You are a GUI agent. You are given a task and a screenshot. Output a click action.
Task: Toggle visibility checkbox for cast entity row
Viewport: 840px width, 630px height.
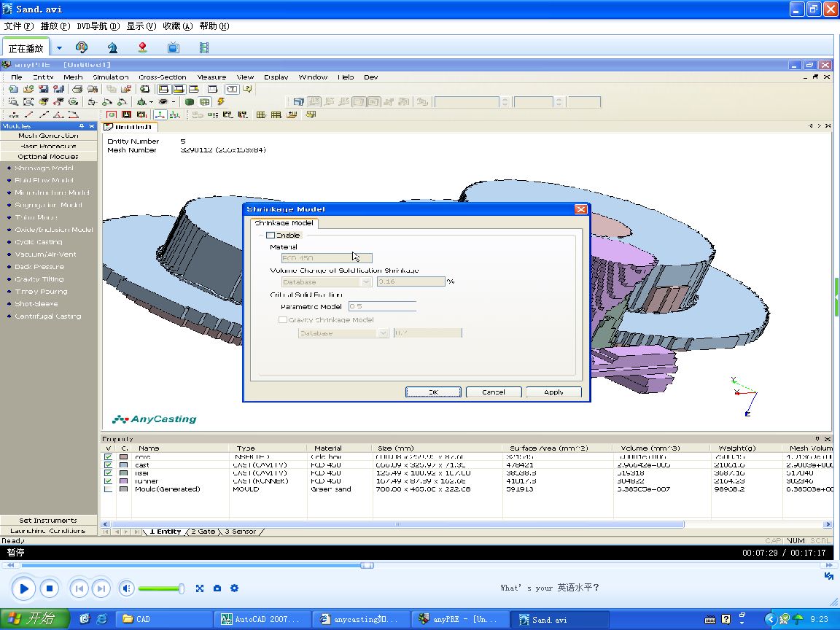coord(108,465)
